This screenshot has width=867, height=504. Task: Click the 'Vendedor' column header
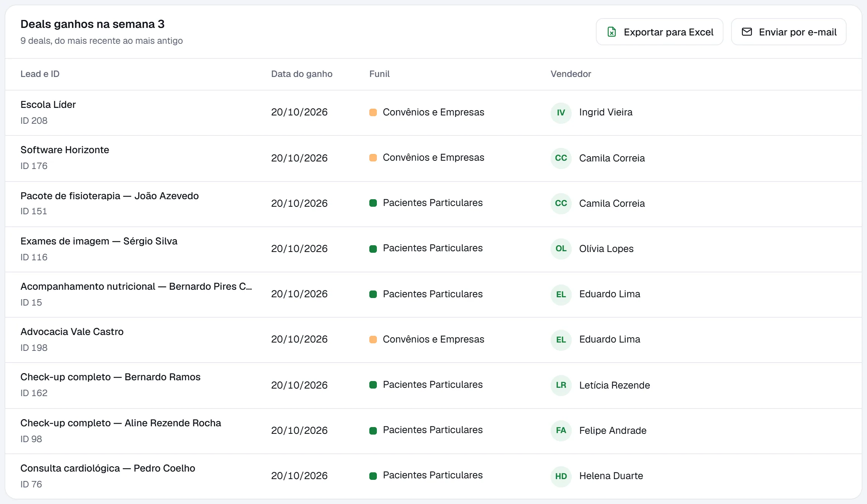[571, 74]
